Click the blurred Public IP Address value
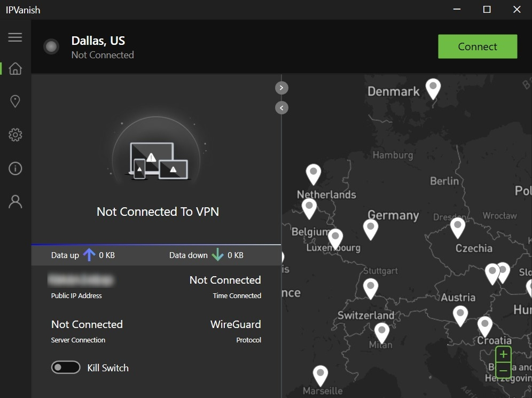This screenshot has height=398, width=532. [81, 280]
